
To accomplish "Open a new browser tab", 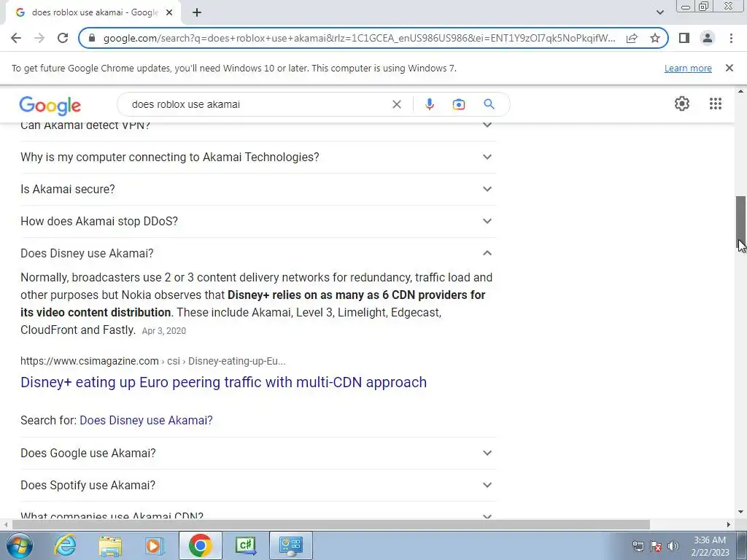I will pos(197,12).
